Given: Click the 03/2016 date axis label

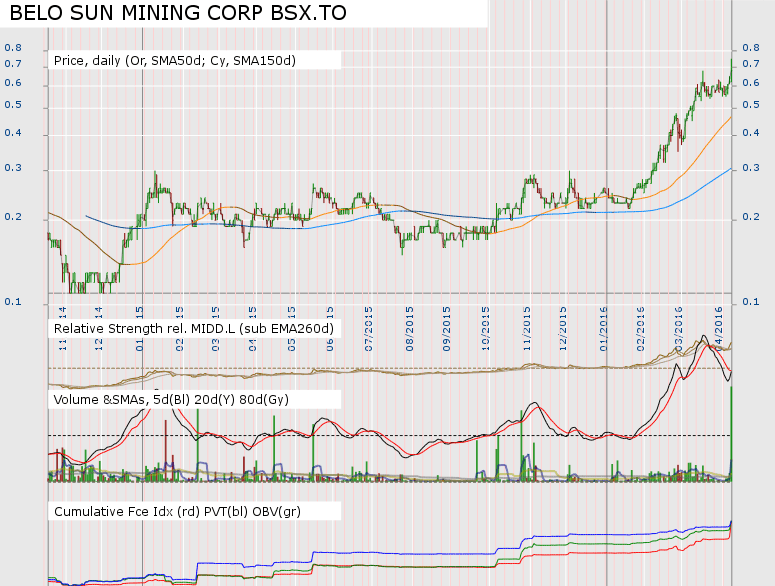Looking at the screenshot, I should click(x=678, y=329).
